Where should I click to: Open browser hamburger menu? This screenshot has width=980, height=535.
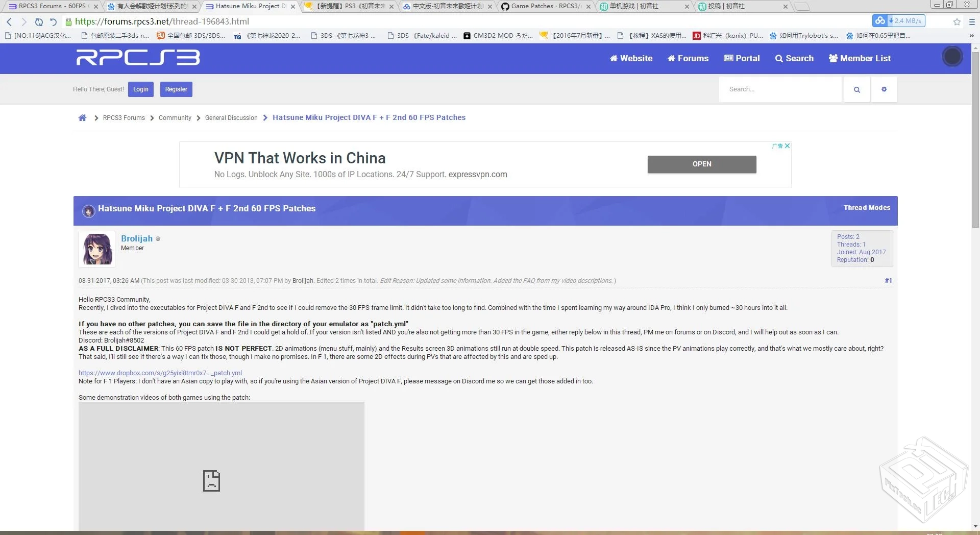pos(972,21)
